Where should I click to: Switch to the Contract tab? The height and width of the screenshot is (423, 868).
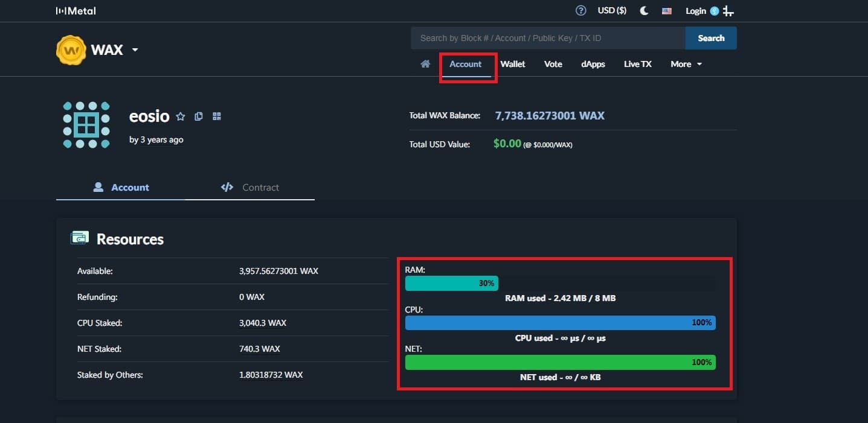tap(250, 187)
